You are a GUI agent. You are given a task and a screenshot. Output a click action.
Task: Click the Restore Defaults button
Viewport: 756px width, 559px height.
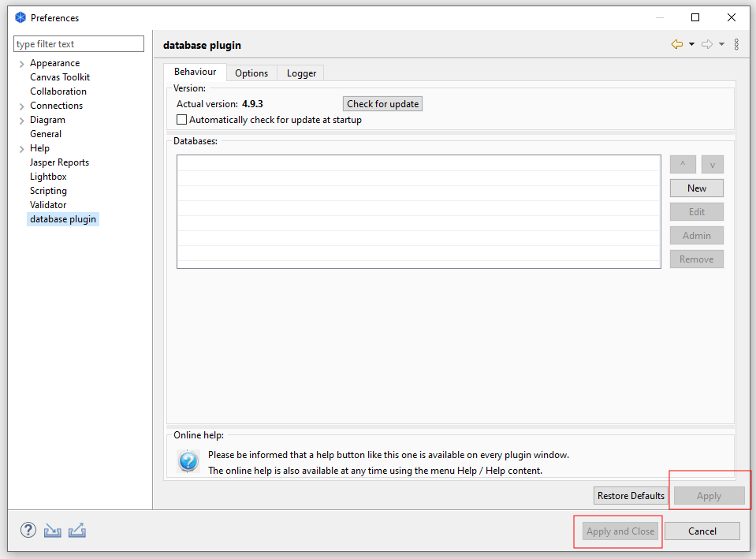tap(630, 495)
